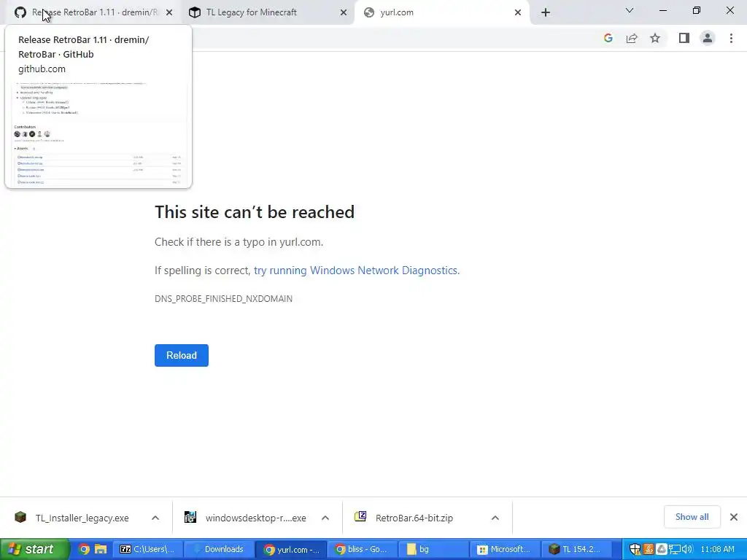Click the DNS_PROBE_FINISHED_NXDOMAIN error code
Viewport: 747px width, 560px height.
(x=223, y=298)
